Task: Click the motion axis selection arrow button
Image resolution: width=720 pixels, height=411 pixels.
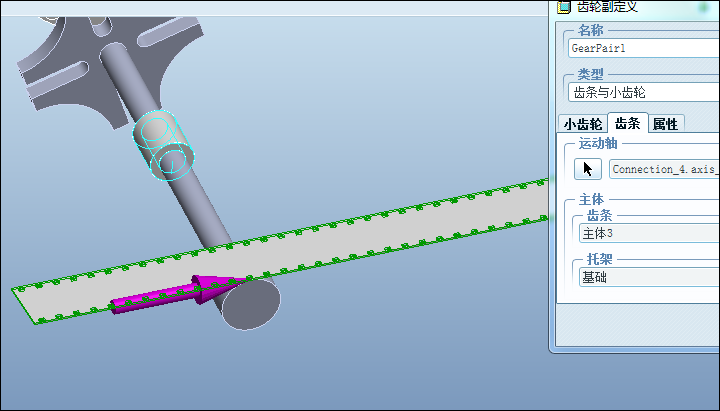Action: pyautogui.click(x=587, y=169)
